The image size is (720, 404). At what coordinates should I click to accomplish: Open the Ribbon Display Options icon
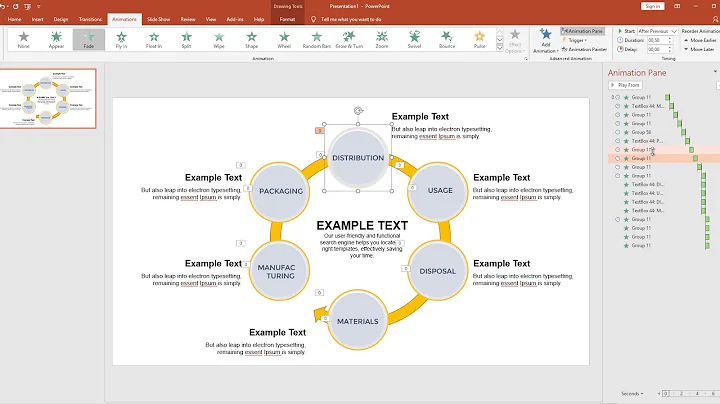(x=677, y=6)
